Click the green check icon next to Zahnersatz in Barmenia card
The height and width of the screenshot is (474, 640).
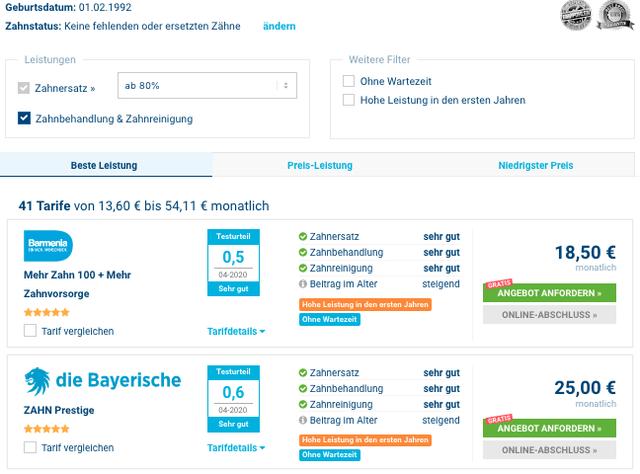302,236
